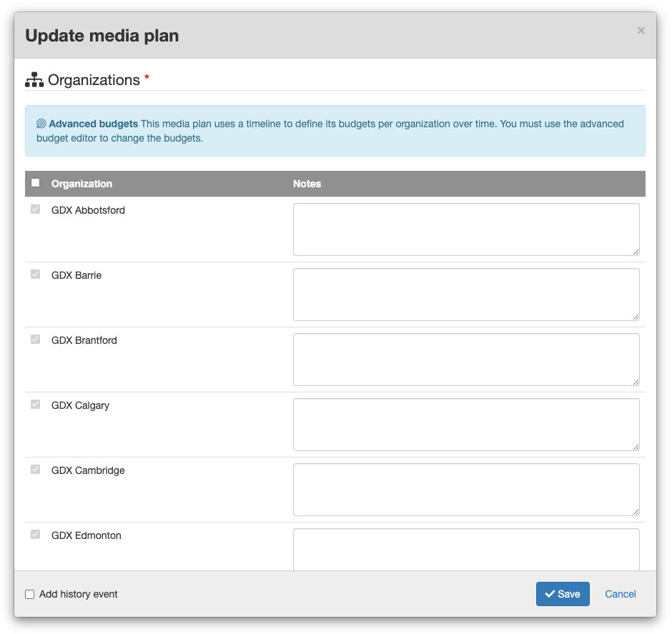Click the Notes column header
The image size is (672, 634).
click(x=307, y=184)
